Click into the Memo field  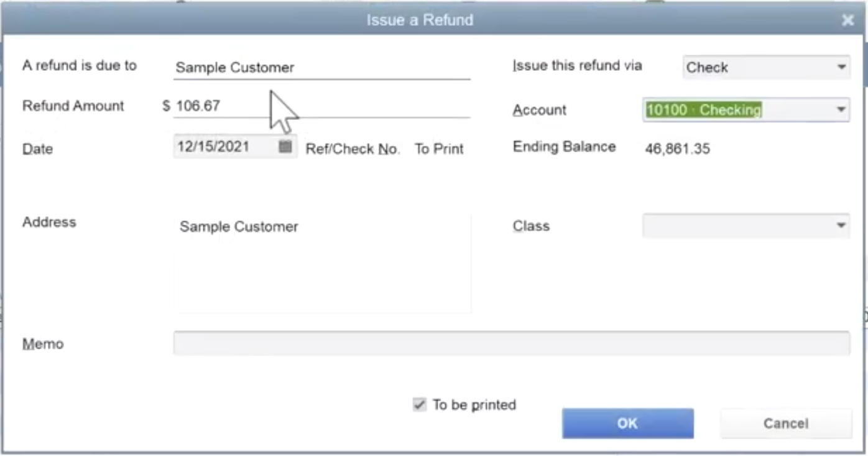click(511, 344)
